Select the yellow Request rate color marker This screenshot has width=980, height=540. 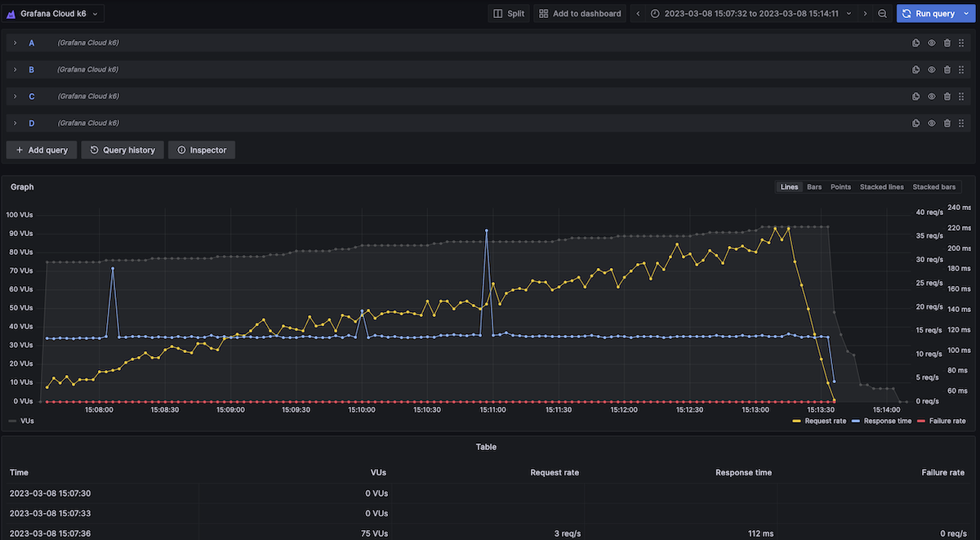click(796, 420)
